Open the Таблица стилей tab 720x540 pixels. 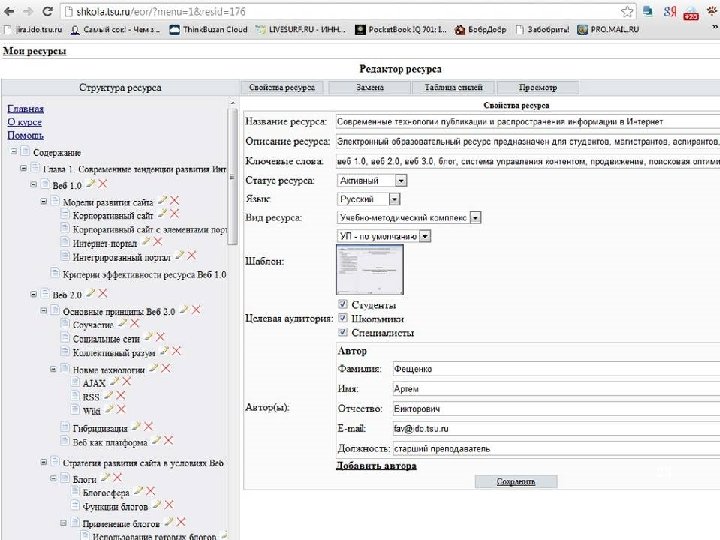[454, 87]
